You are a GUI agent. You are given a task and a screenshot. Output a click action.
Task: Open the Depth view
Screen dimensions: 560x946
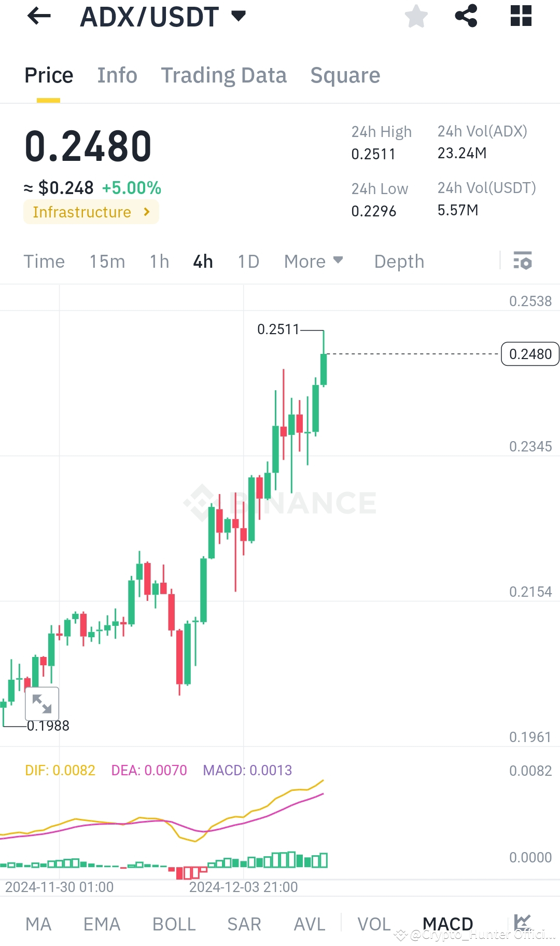[x=399, y=262]
